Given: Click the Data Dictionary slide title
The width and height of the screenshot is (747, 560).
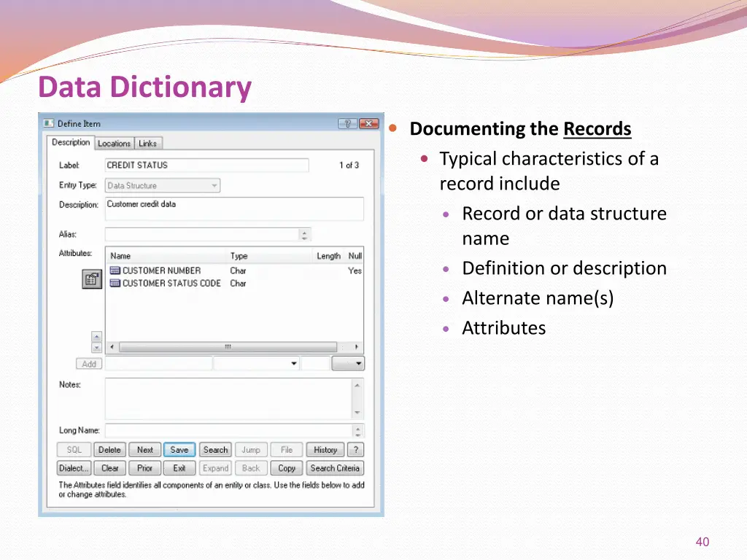Looking at the screenshot, I should 145,87.
